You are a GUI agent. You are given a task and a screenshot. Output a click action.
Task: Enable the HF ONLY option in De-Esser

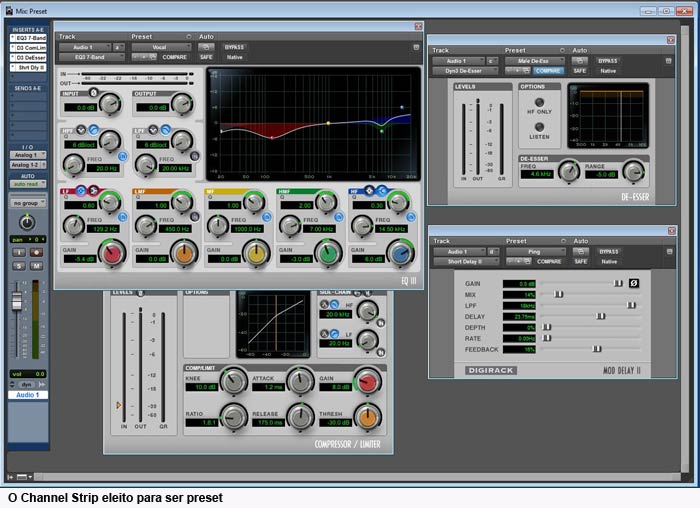point(539,102)
